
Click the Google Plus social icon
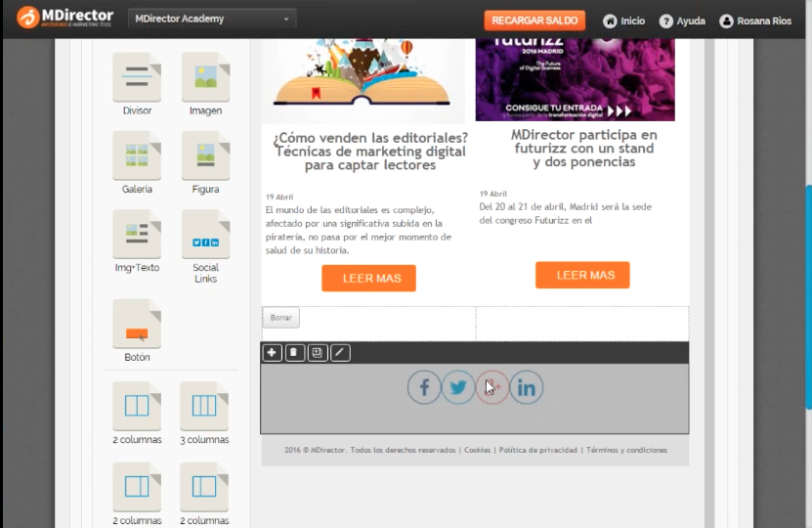click(x=491, y=387)
